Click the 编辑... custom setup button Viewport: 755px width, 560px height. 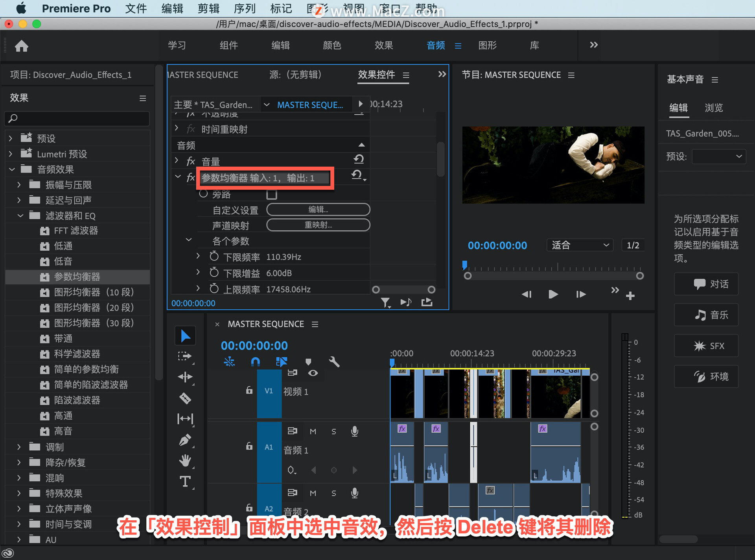pyautogui.click(x=318, y=209)
